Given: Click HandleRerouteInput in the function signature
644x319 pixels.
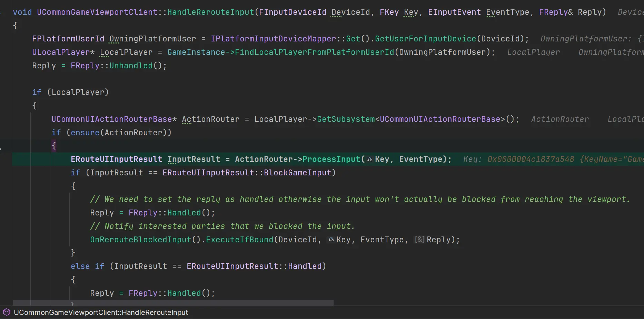Looking at the screenshot, I should click(210, 12).
